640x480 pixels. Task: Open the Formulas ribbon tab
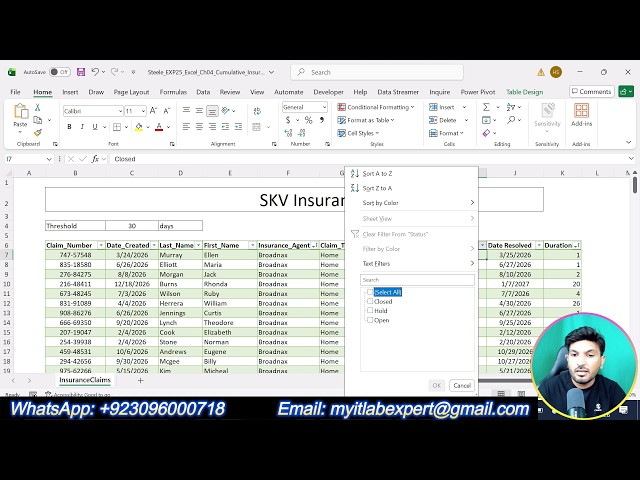coord(173,92)
